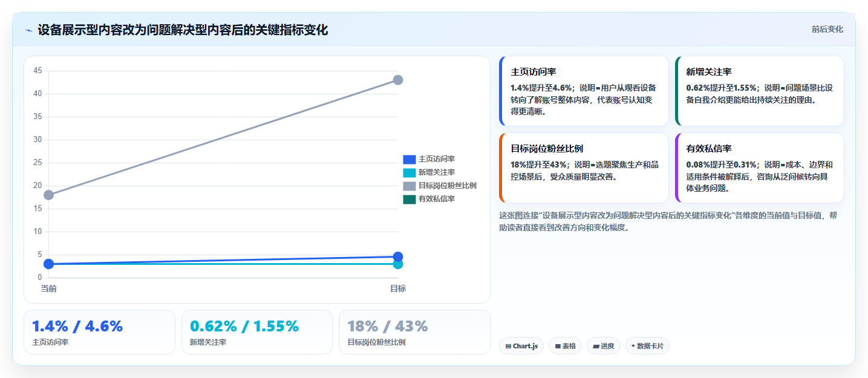
Task: Select the 表格 tag
Action: (565, 346)
